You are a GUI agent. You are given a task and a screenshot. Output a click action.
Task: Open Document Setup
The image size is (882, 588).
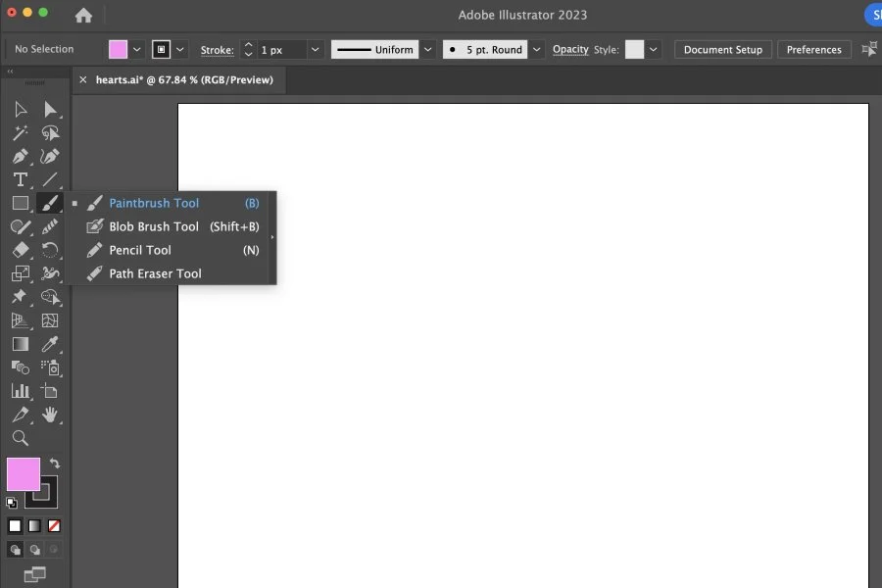click(723, 50)
